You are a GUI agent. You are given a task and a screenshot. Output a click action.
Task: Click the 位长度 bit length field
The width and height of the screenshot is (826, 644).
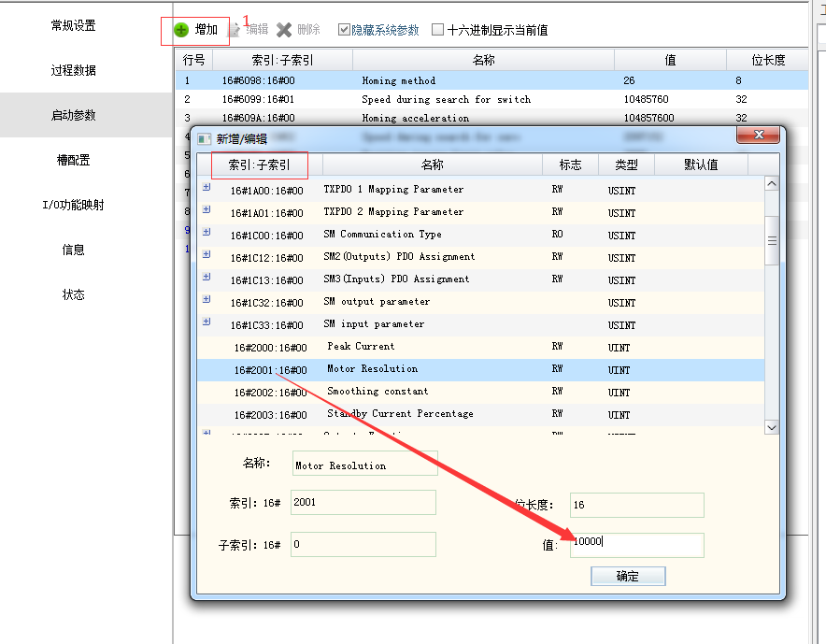[637, 505]
